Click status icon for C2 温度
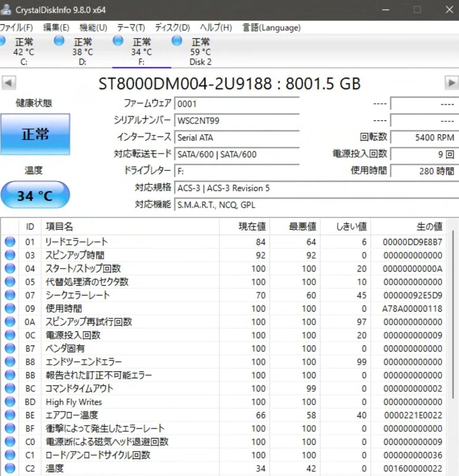The height and width of the screenshot is (476, 459). pyautogui.click(x=10, y=469)
